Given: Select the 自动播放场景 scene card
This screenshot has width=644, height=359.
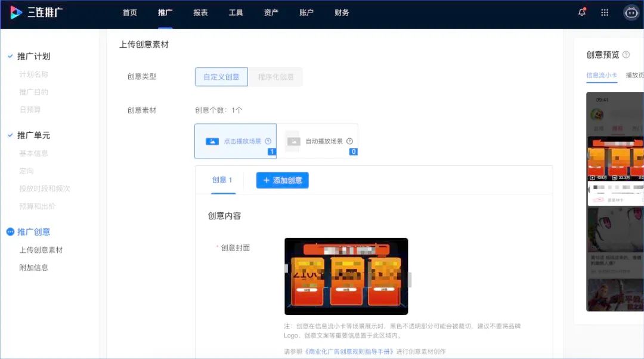Looking at the screenshot, I should 319,141.
